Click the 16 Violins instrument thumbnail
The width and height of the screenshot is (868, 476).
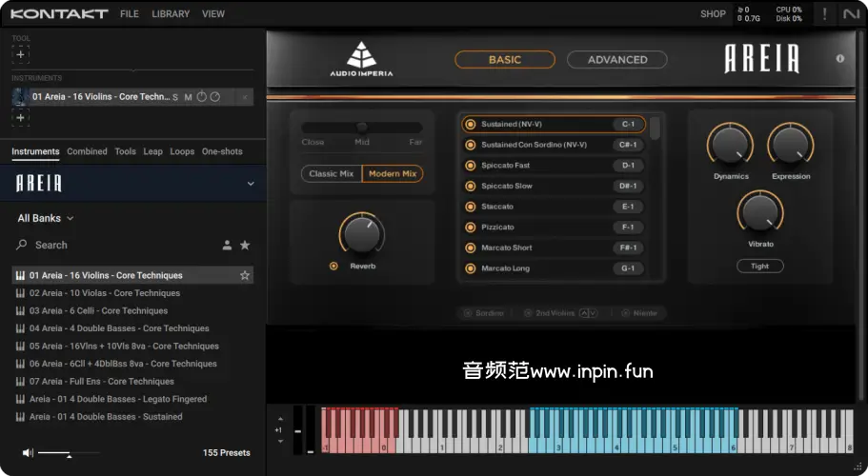(20, 97)
